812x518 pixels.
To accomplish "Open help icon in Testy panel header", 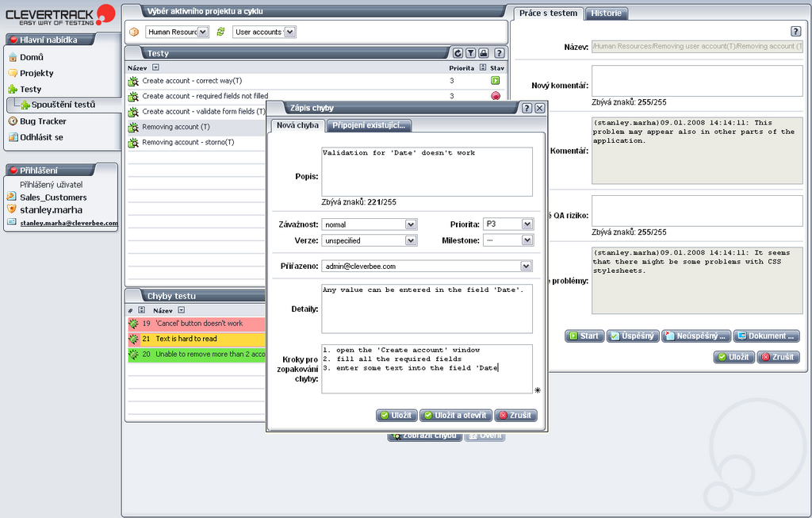I will (x=500, y=53).
